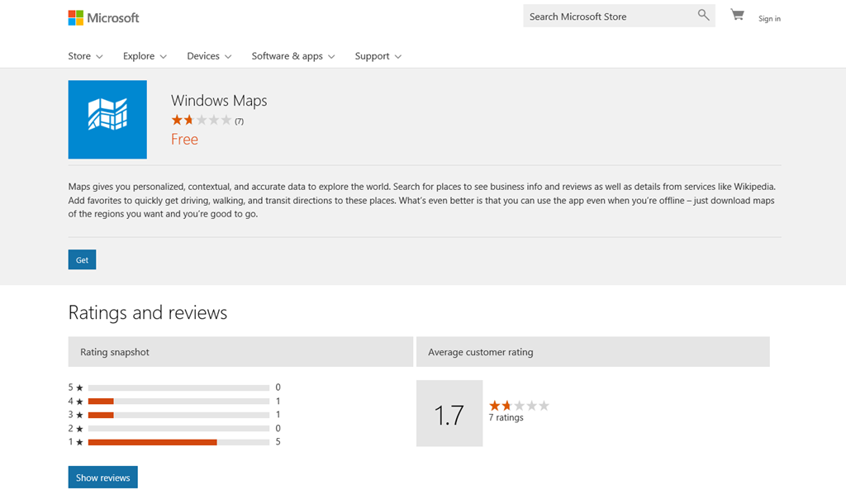Click the Ratings and reviews heading

click(x=148, y=313)
